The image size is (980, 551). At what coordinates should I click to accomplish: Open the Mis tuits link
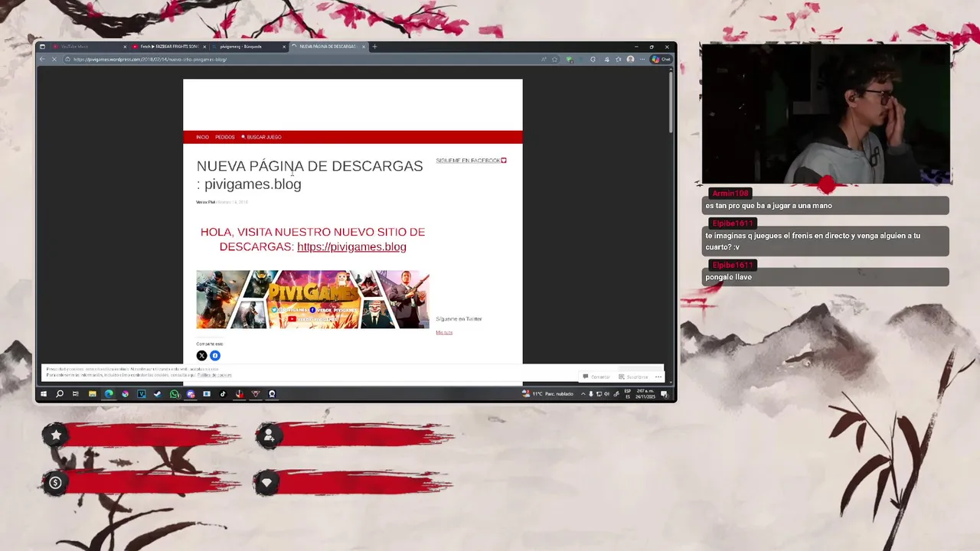point(444,333)
